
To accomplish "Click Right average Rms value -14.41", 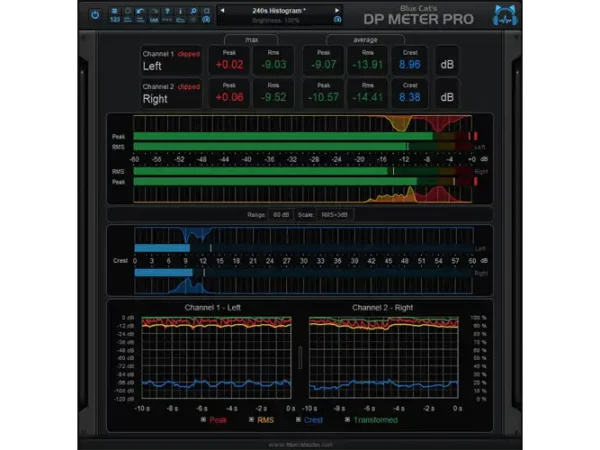I will click(x=367, y=97).
